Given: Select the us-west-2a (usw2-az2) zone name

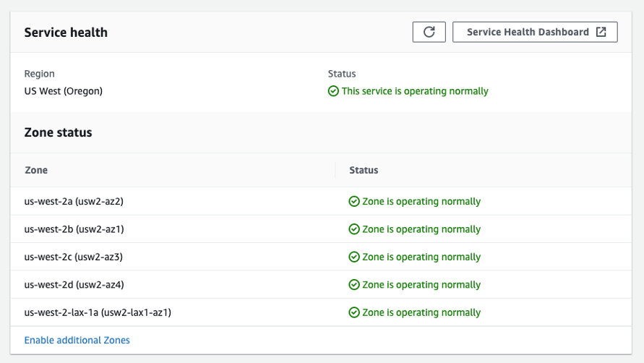Looking at the screenshot, I should click(x=73, y=202).
